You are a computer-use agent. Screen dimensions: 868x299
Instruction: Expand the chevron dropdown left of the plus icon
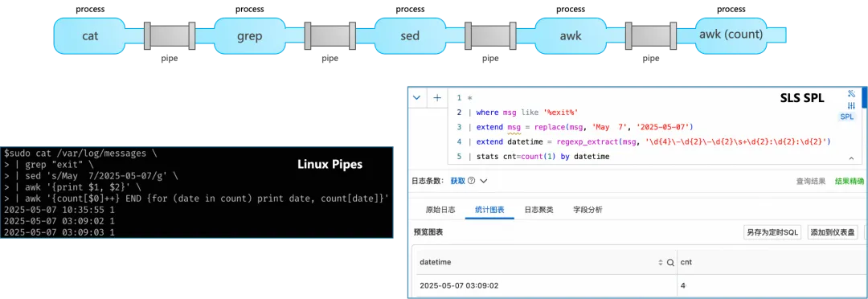point(417,97)
